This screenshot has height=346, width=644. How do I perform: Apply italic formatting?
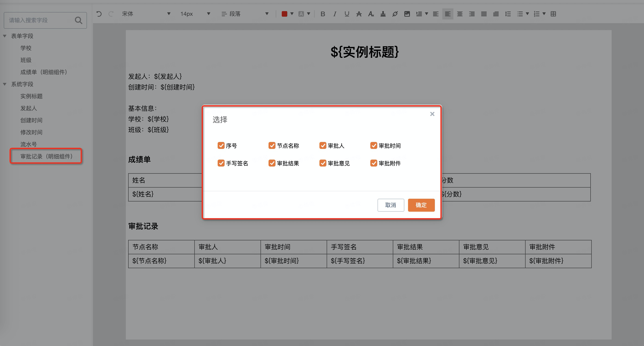334,14
